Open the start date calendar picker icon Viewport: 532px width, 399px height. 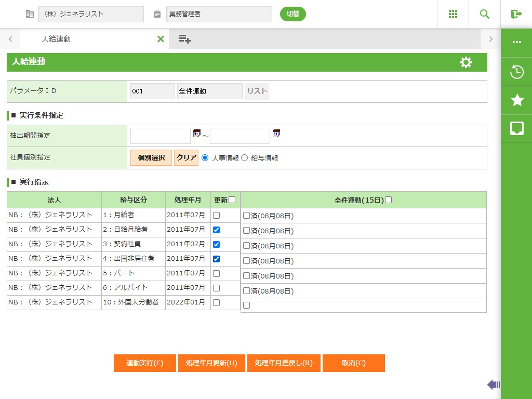pyautogui.click(x=197, y=134)
